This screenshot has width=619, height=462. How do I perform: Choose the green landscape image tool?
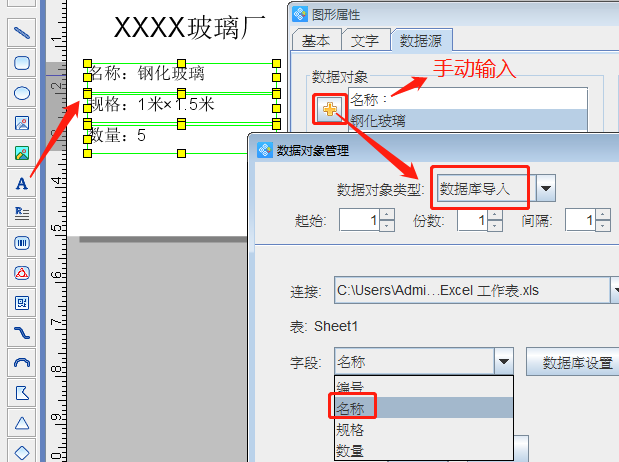22,153
